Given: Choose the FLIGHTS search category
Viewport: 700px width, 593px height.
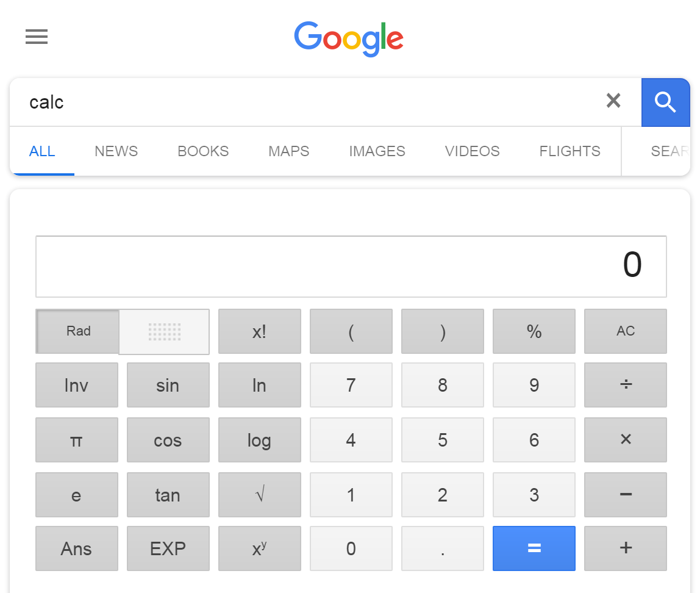Looking at the screenshot, I should [x=569, y=151].
